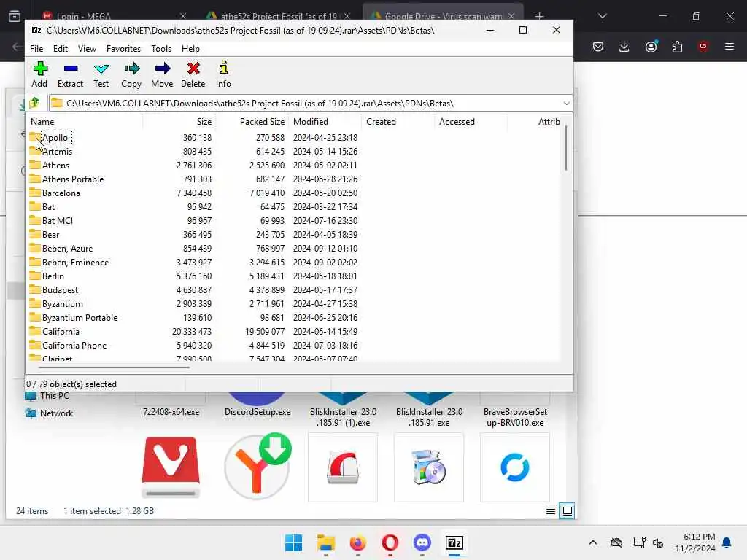Select the California Phone folder

pyautogui.click(x=74, y=345)
